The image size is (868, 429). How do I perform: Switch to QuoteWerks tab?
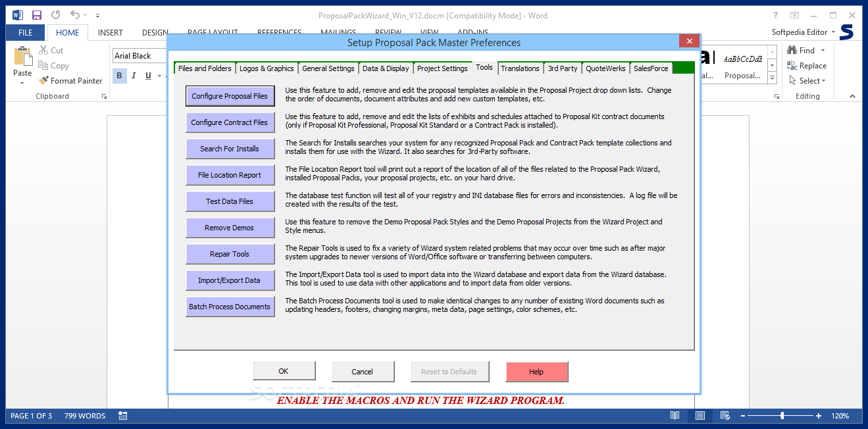click(x=605, y=68)
